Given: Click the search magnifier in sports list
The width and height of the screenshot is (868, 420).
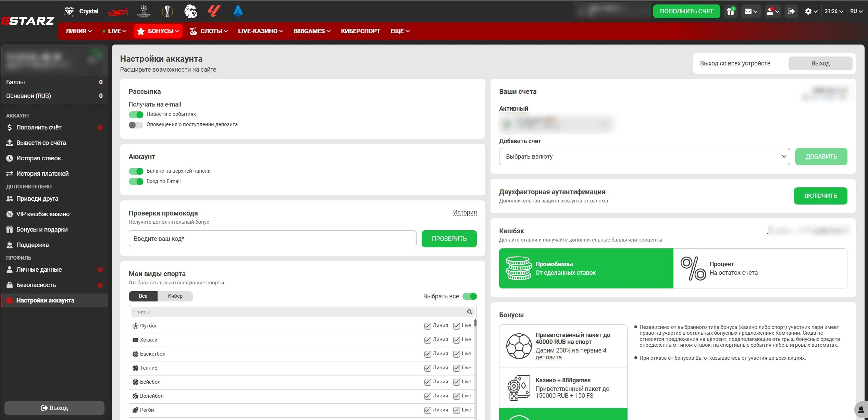Looking at the screenshot, I should 469,312.
